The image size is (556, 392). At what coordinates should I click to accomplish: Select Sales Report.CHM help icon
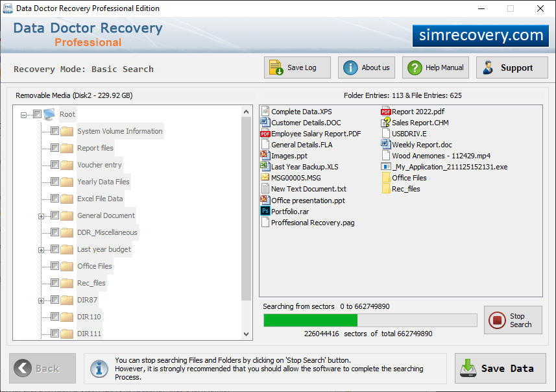(386, 123)
